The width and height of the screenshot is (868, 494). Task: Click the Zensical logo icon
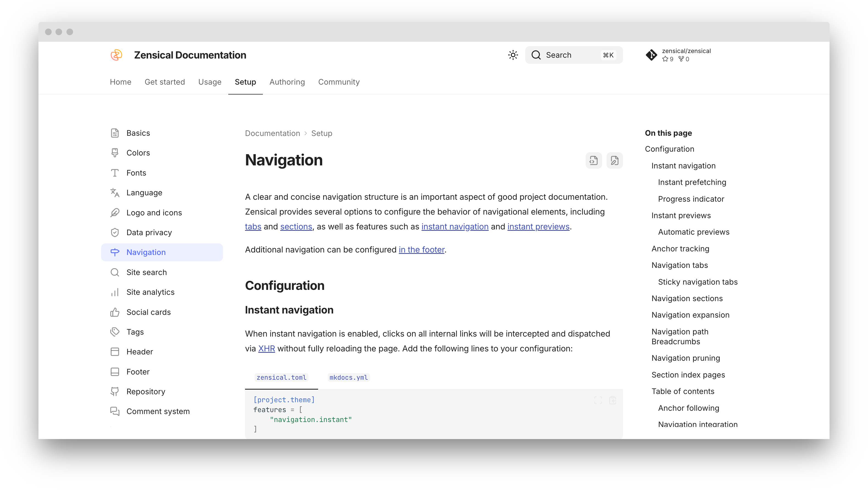[x=116, y=55]
